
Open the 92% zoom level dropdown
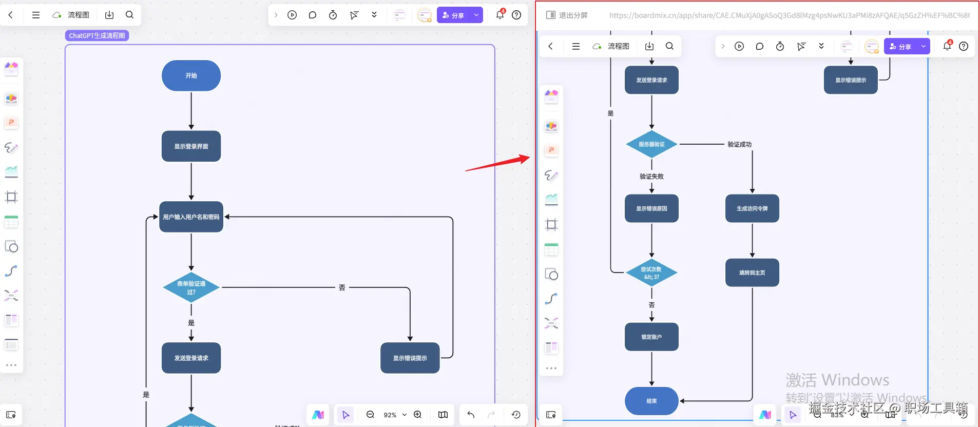[x=395, y=415]
